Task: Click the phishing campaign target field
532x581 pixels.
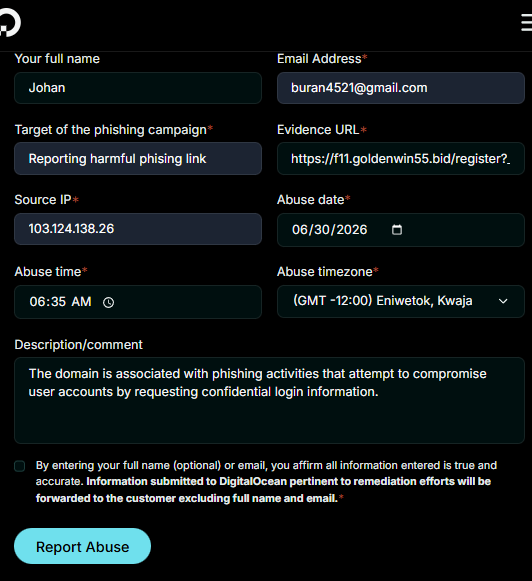Action: [x=138, y=159]
